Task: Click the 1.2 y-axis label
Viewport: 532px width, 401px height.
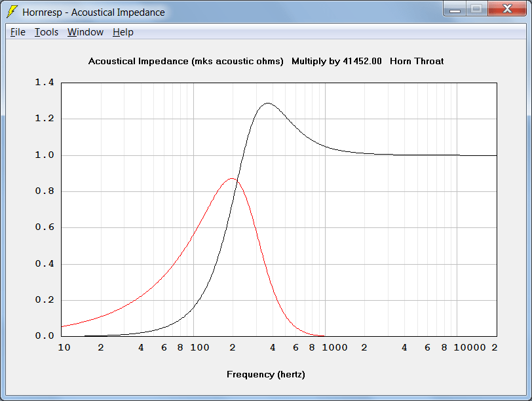Action: [45, 118]
